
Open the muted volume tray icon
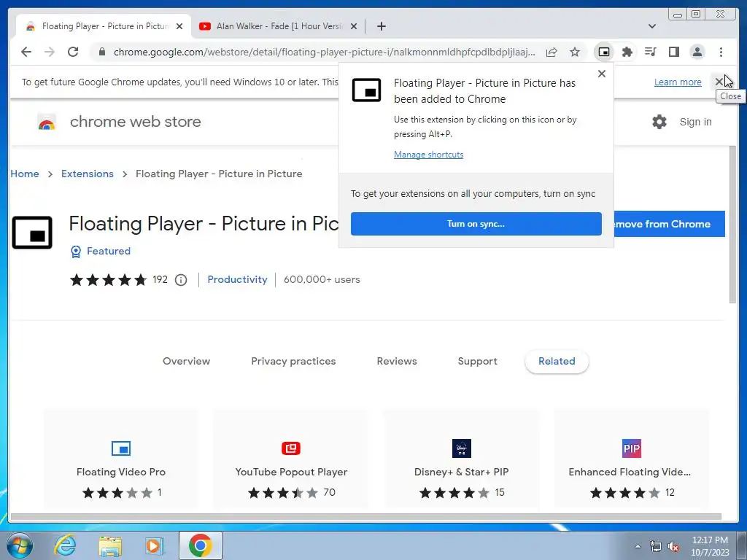[x=673, y=546]
